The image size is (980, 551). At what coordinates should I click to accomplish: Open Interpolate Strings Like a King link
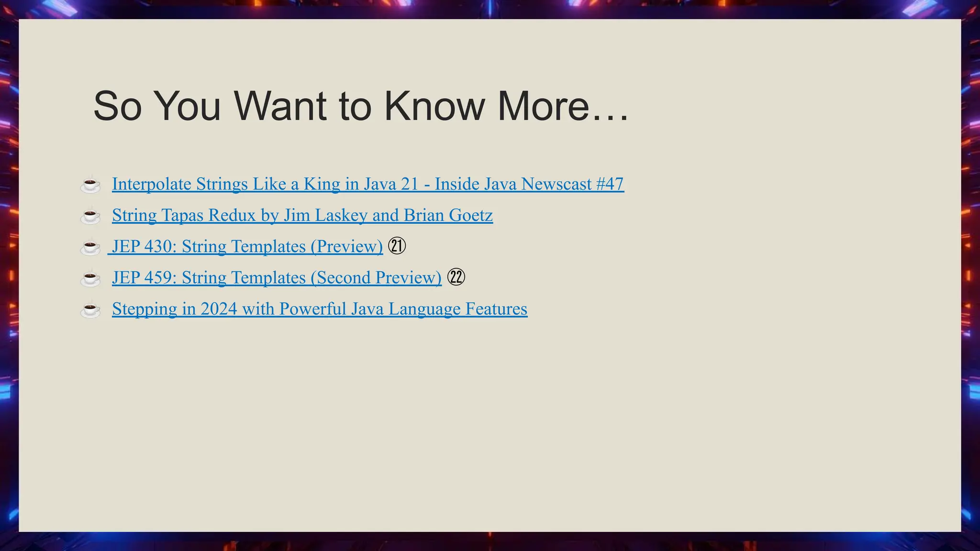tap(367, 184)
